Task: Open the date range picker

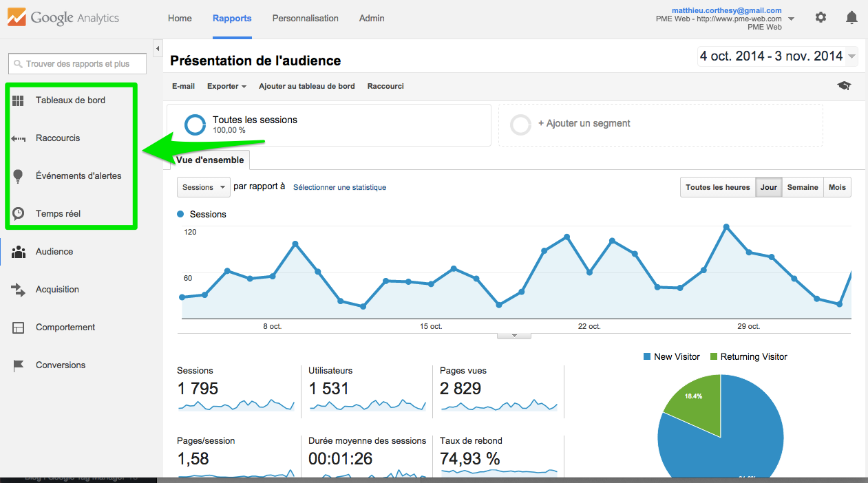Action: 778,56
